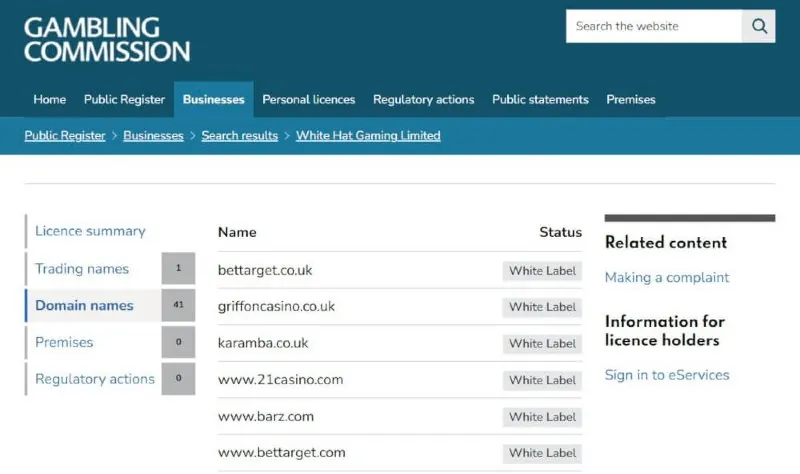This screenshot has height=474, width=800.
Task: Click the Name column header
Action: pos(237,233)
